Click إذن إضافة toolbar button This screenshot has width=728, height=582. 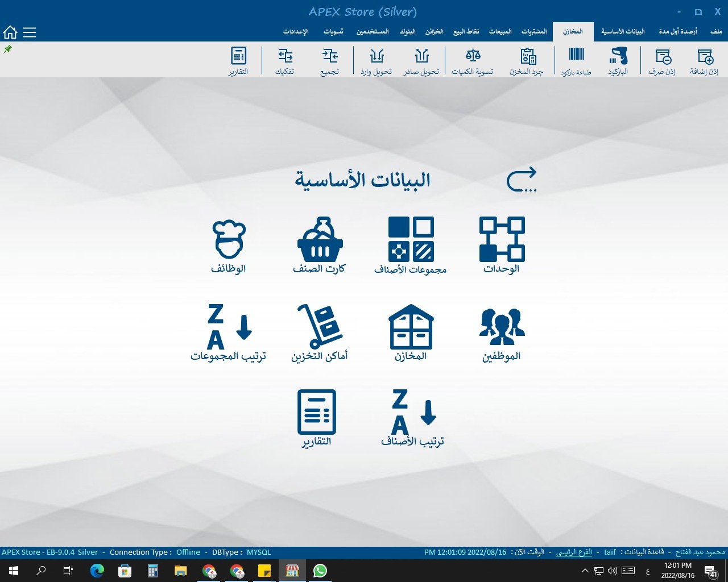coord(704,61)
